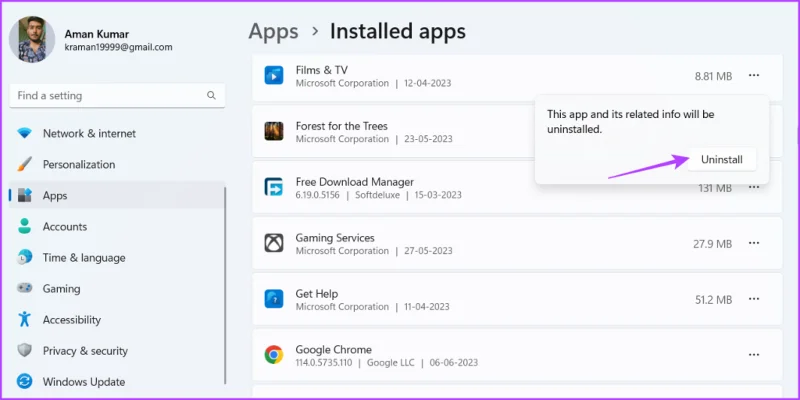Click the Accounts person icon
The image size is (800, 400).
coord(24,227)
